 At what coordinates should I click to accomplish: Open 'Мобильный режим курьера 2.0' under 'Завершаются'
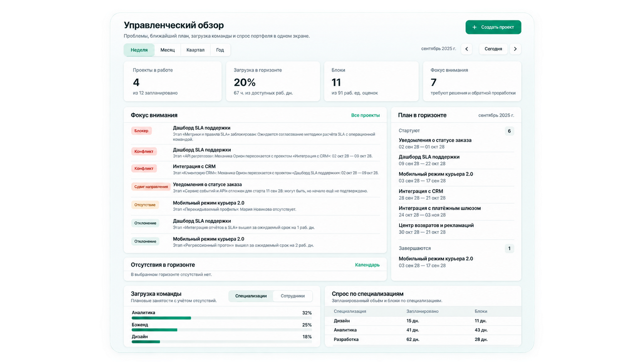click(456, 262)
